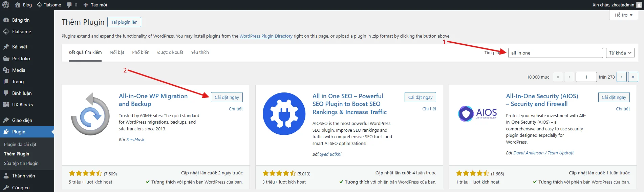Click the Giao diện brush icon

pyautogui.click(x=6, y=120)
